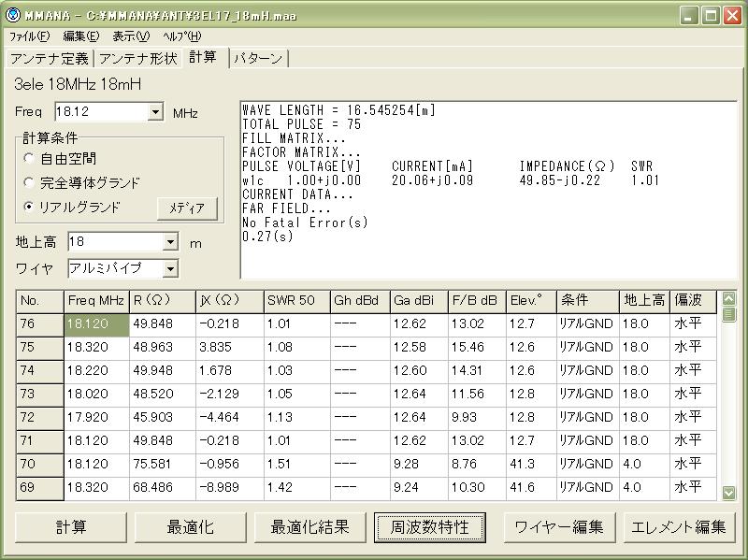
Task: Click the エレメント編集 button
Action: coord(679,527)
